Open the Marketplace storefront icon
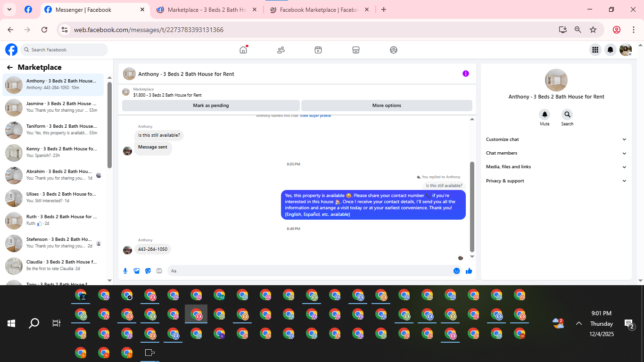The height and width of the screenshot is (362, 644). click(356, 49)
